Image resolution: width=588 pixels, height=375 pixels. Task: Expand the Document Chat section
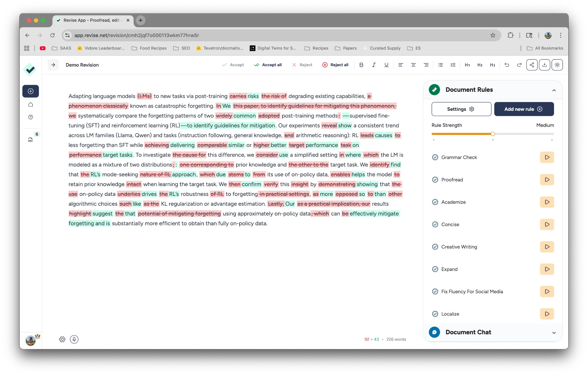[x=554, y=332]
